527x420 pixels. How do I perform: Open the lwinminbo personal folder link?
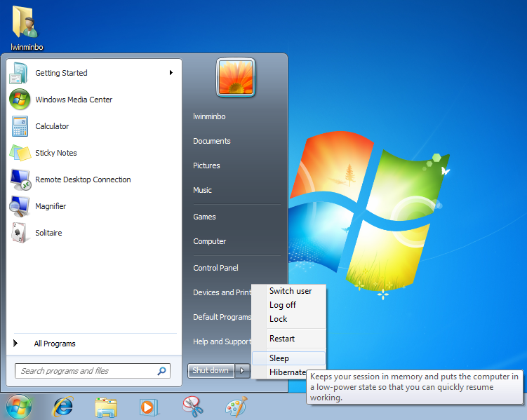(209, 116)
